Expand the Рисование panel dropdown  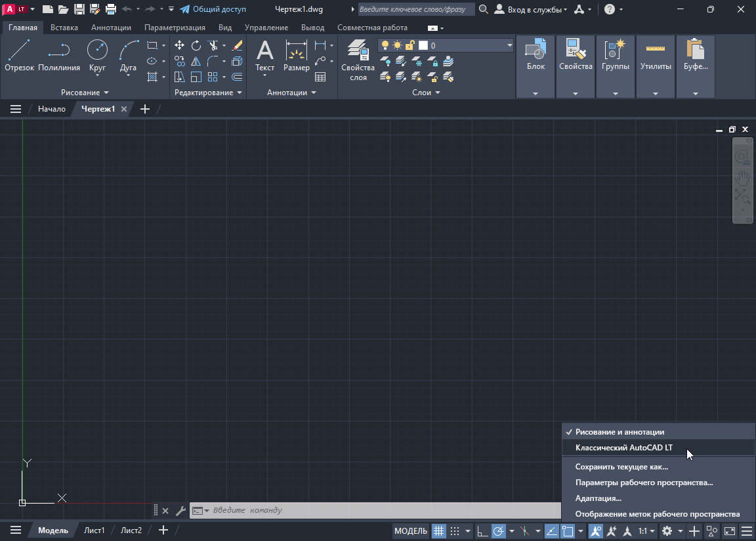click(x=85, y=93)
